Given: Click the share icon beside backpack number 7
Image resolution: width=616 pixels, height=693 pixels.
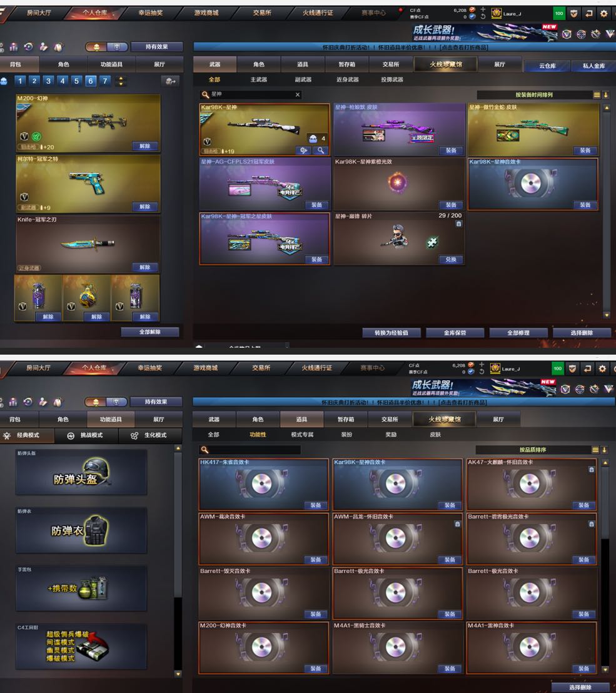Looking at the screenshot, I should (x=169, y=81).
